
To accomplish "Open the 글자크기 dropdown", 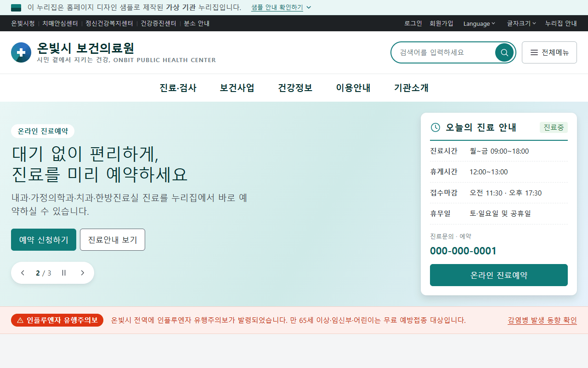I will click(521, 23).
